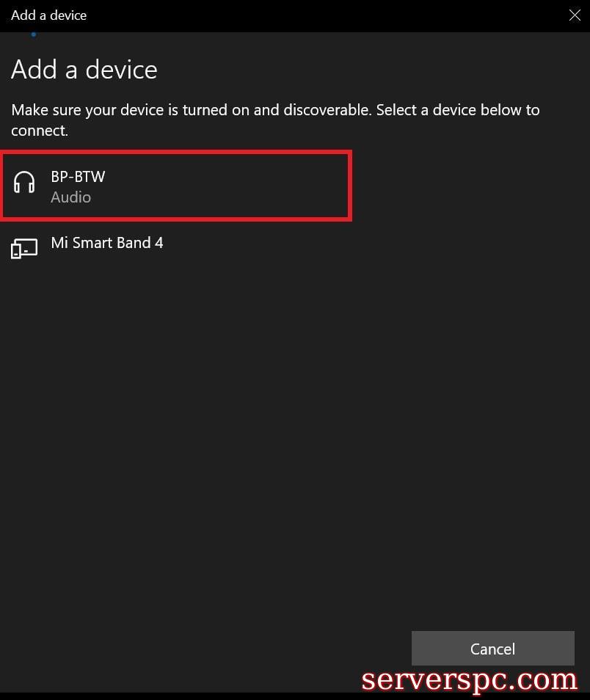Click the Audio label under BP-BTW
Image resolution: width=590 pixels, height=700 pixels.
(x=70, y=197)
